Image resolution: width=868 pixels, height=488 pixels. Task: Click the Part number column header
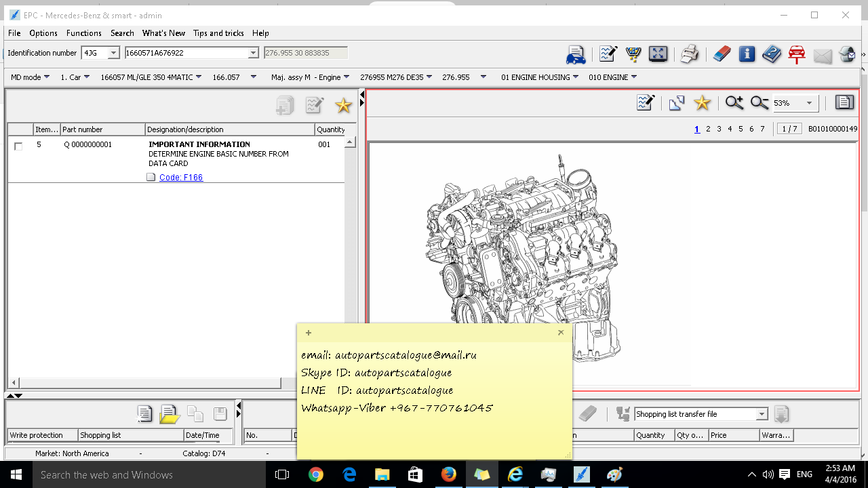(102, 129)
